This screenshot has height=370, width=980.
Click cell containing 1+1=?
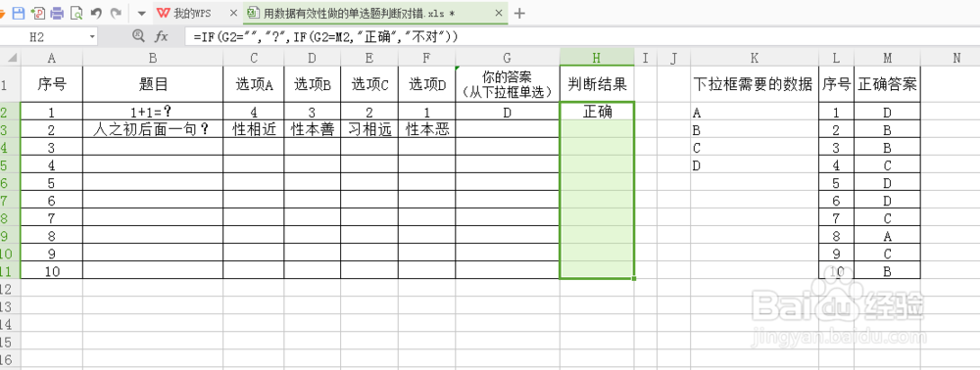153,112
